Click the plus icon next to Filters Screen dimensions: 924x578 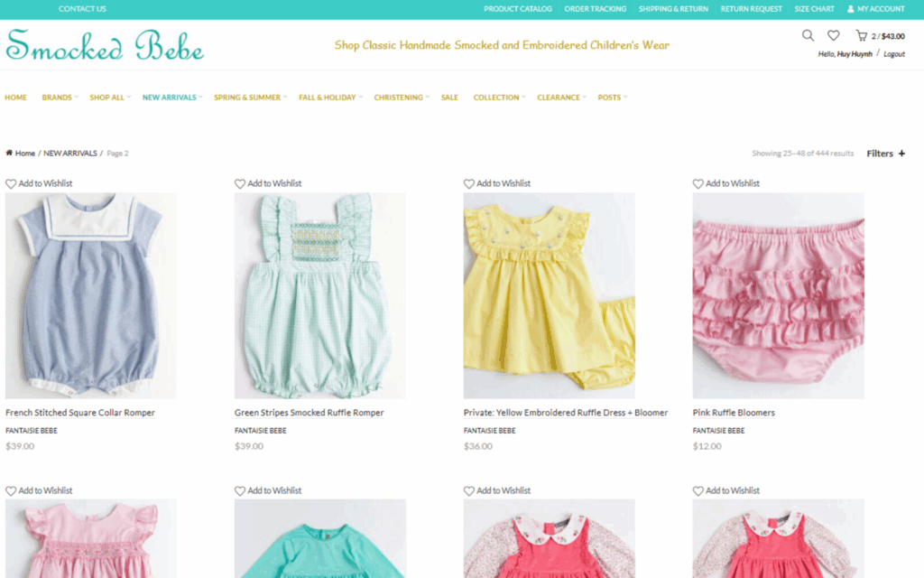tap(901, 154)
